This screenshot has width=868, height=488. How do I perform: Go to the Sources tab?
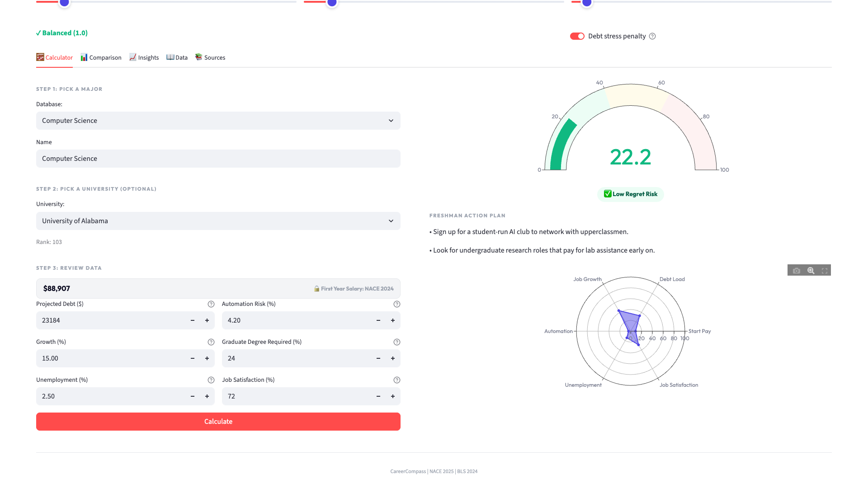click(x=210, y=57)
